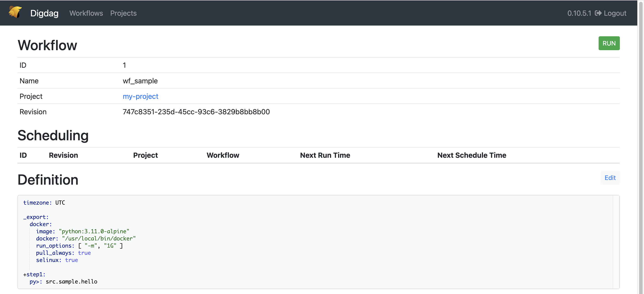Image resolution: width=644 pixels, height=294 pixels.
Task: Click the revision UUID value
Action: tap(196, 112)
